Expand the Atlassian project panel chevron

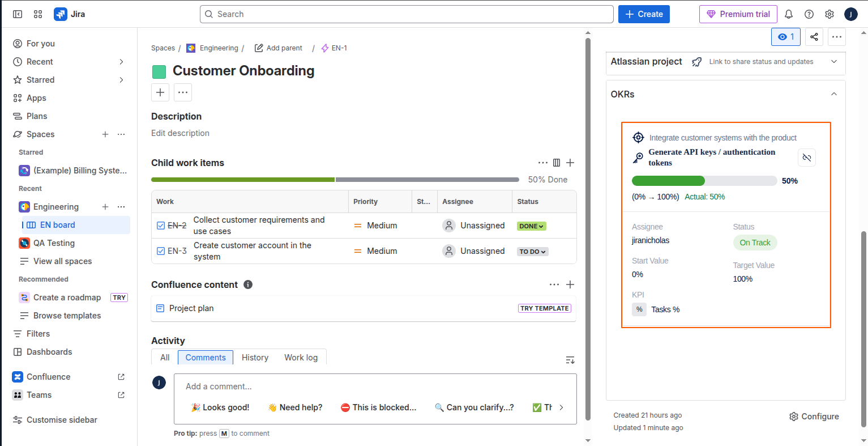tap(834, 62)
